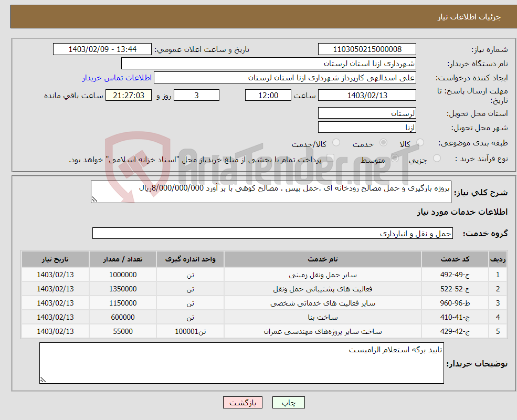Click resize handle of buyer notes box
Screen dimensions: 517x420
pyautogui.click(x=43, y=380)
